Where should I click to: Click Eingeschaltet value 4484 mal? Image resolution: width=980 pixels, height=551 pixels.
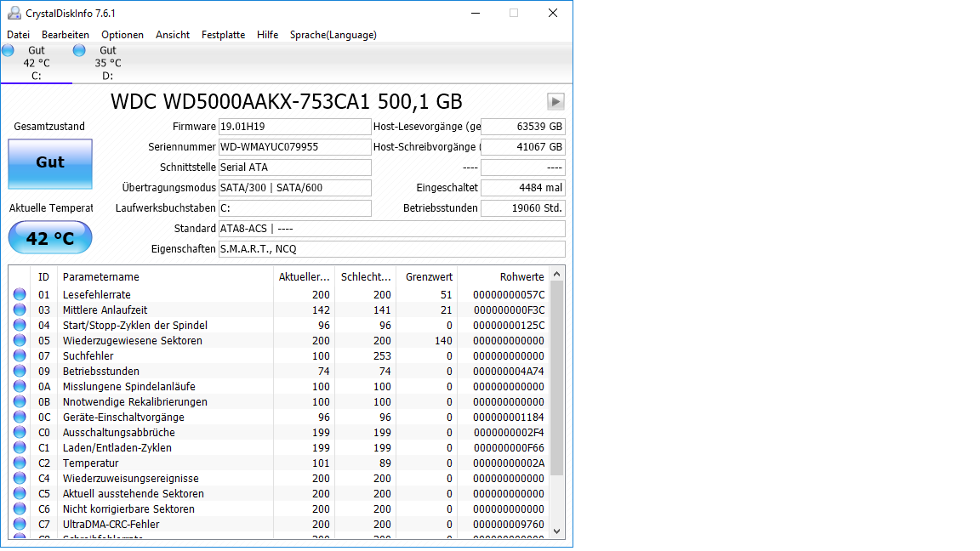pyautogui.click(x=523, y=188)
